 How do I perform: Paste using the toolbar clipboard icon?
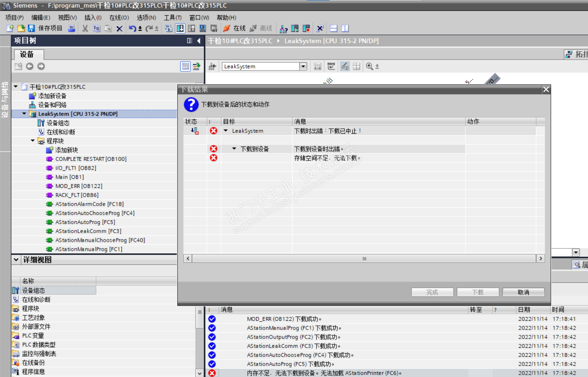(x=108, y=28)
